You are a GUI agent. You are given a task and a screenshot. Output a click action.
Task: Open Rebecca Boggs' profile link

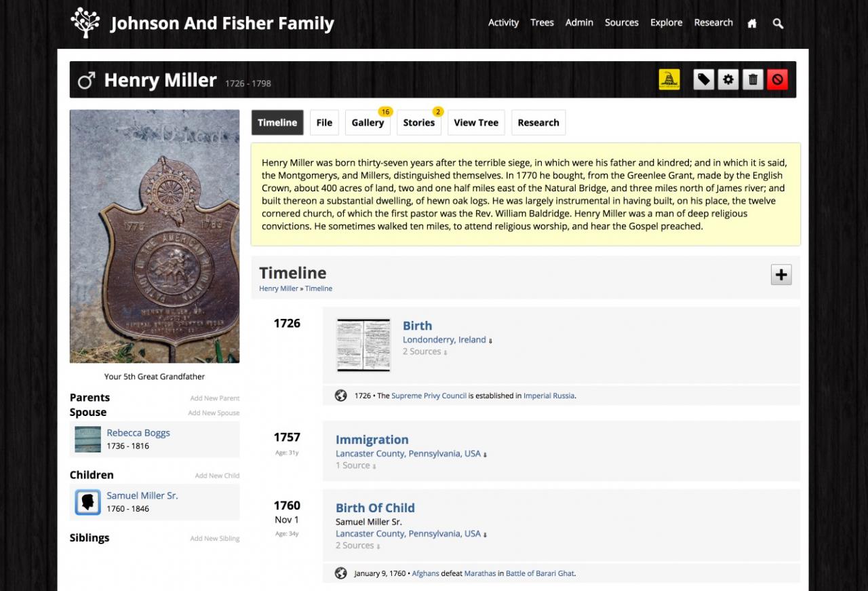pyautogui.click(x=138, y=433)
